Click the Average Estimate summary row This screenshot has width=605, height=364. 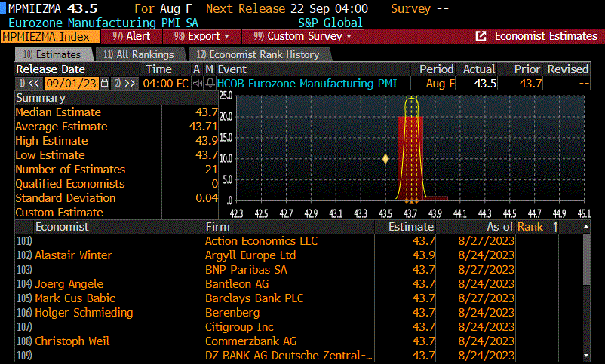[116, 127]
